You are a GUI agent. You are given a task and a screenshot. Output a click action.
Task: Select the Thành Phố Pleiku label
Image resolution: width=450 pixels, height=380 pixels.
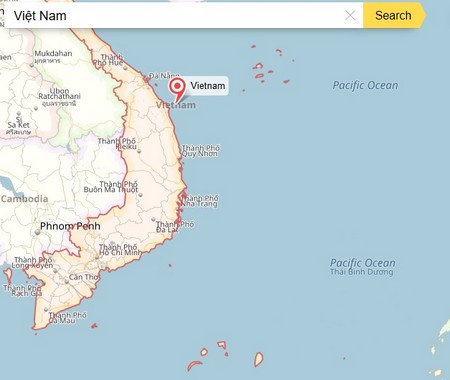tap(117, 144)
